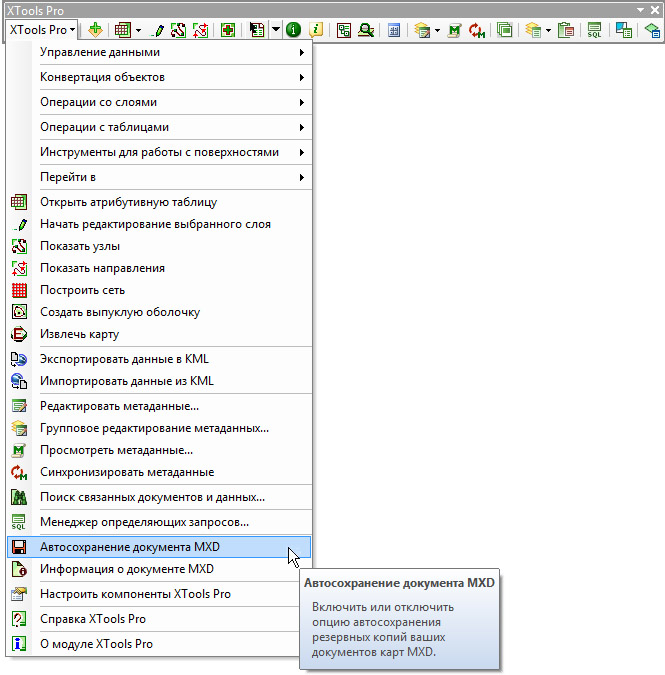Click the toolbar icon with the 'M' scroll
Viewport: 665px width, 675px height.
tap(455, 30)
